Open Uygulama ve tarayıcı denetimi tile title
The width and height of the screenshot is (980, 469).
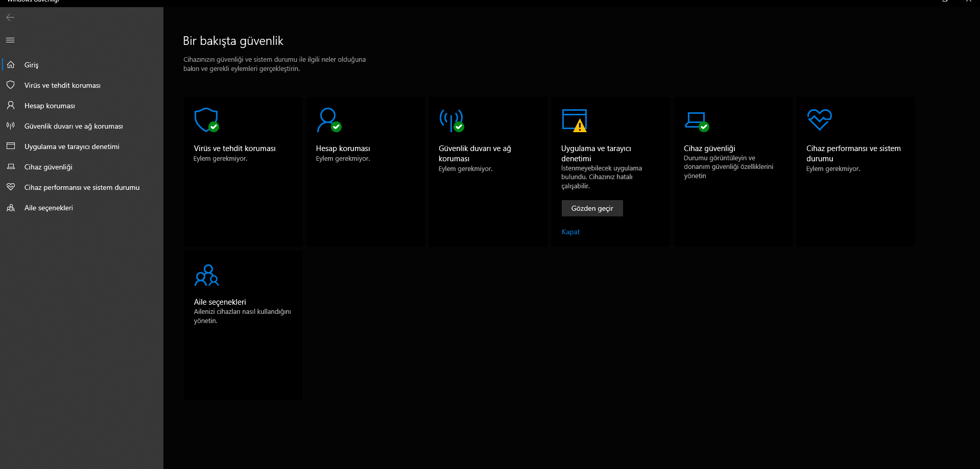pos(596,154)
